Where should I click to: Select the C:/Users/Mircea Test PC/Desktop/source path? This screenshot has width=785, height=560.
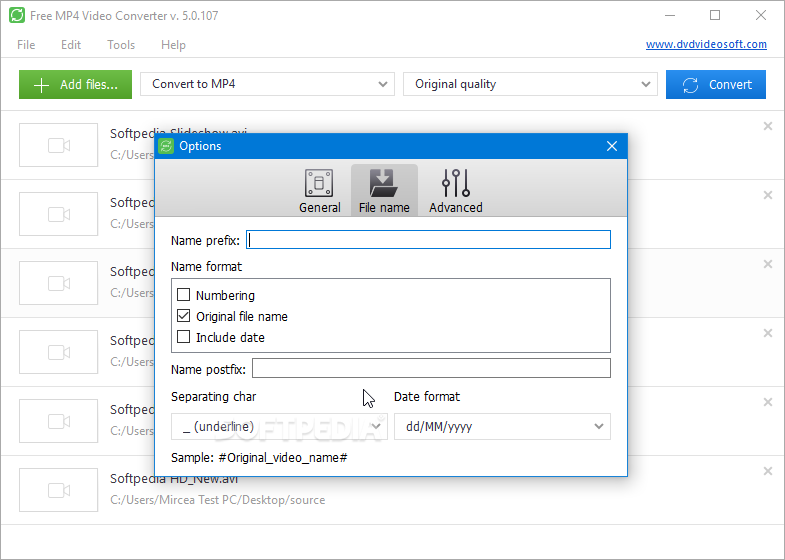[x=218, y=499]
